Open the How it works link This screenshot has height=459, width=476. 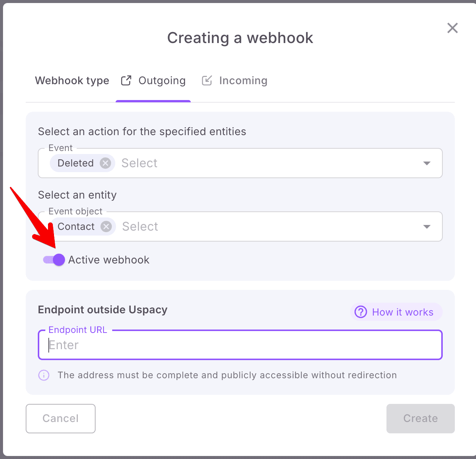point(402,312)
